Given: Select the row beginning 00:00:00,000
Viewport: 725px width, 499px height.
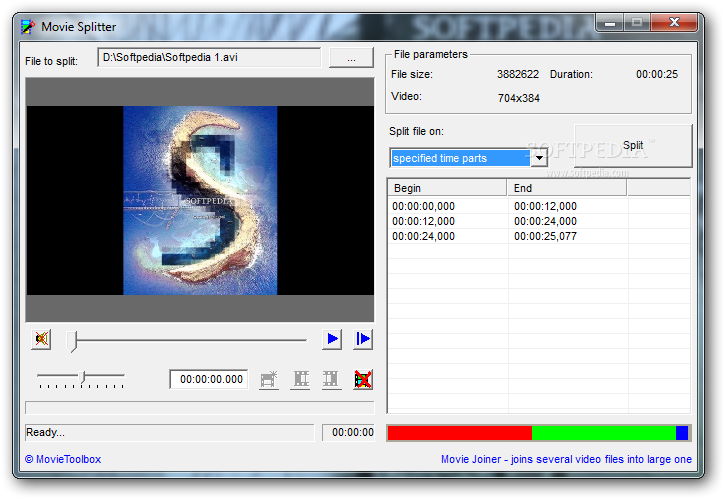Looking at the screenshot, I should pyautogui.click(x=539, y=206).
